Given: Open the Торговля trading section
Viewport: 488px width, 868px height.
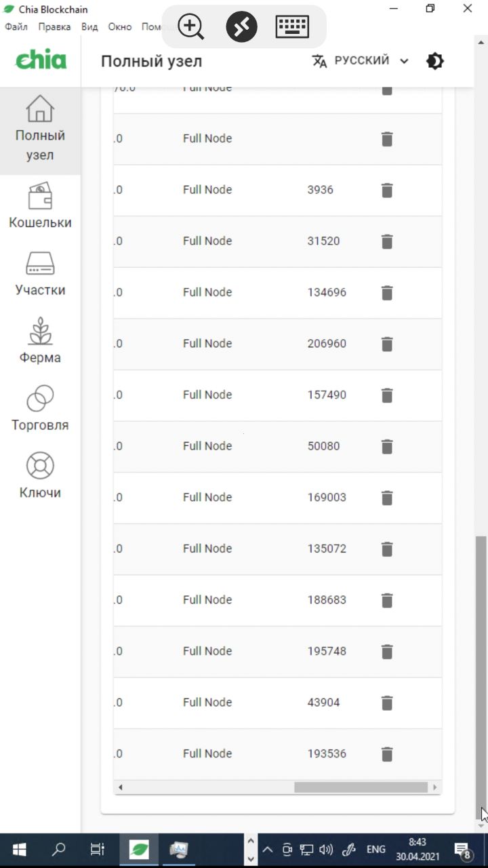Looking at the screenshot, I should point(40,410).
